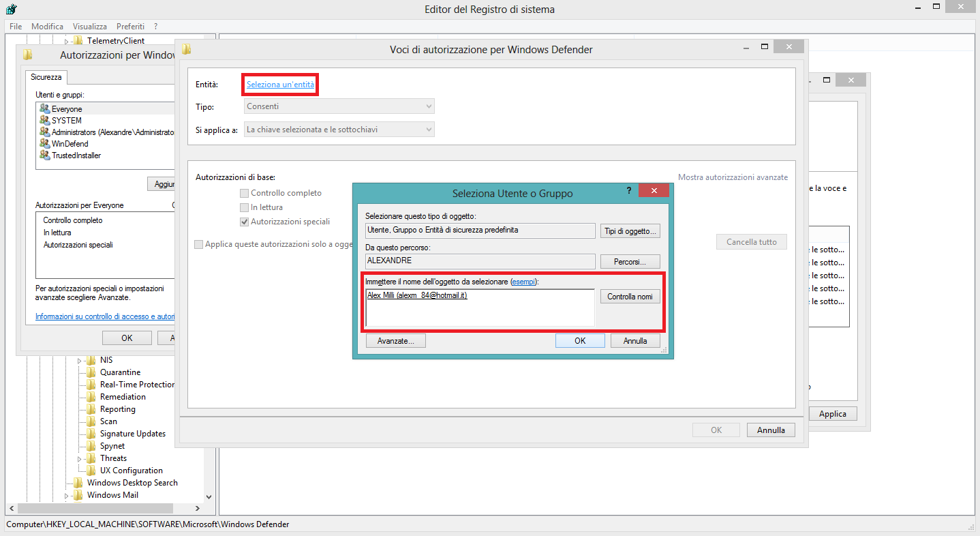980x536 pixels.
Task: Click the Tipi di oggetto button
Action: [x=630, y=231]
